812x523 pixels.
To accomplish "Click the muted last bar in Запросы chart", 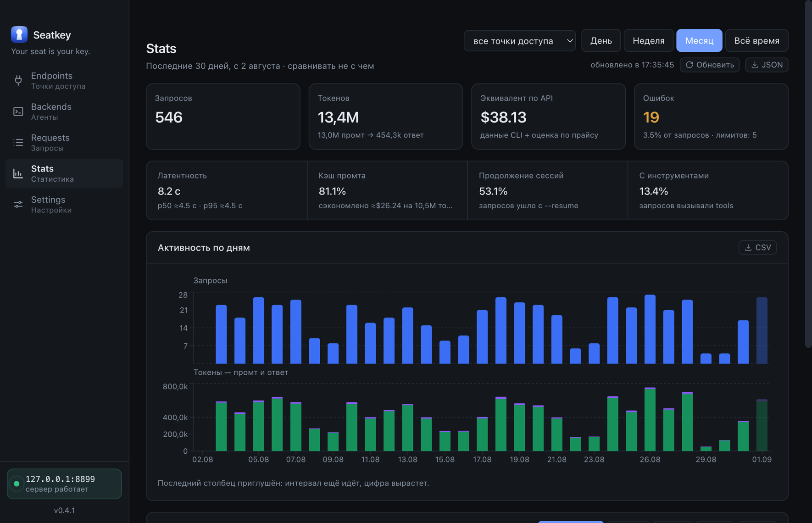I will [762, 330].
